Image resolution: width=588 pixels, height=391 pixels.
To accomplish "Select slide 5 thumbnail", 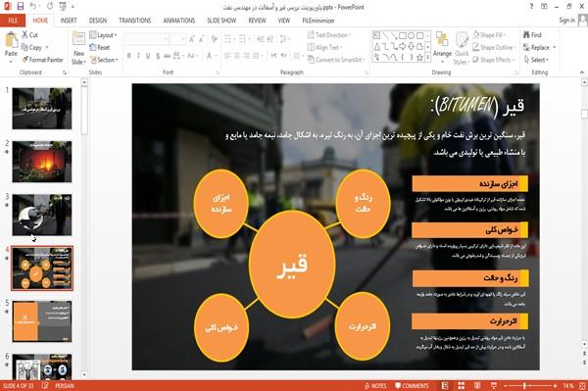I will (x=41, y=321).
